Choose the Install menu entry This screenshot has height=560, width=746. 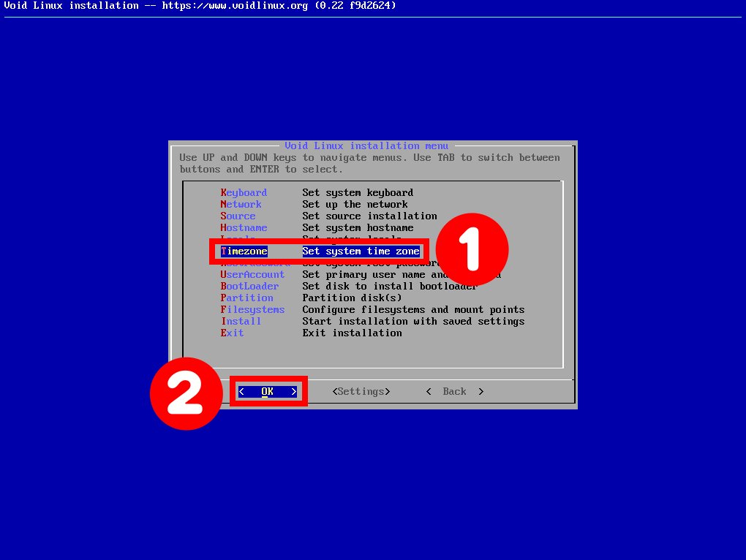[241, 322]
